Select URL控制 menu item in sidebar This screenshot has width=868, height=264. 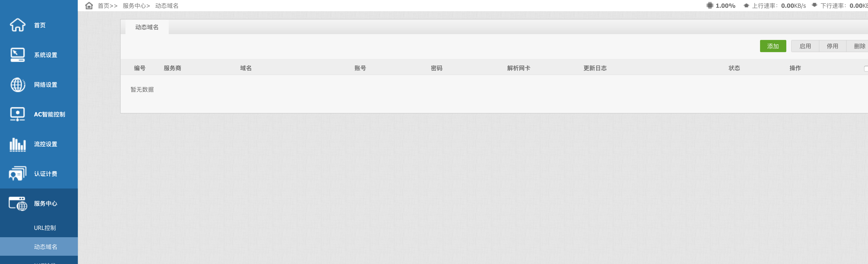point(44,227)
